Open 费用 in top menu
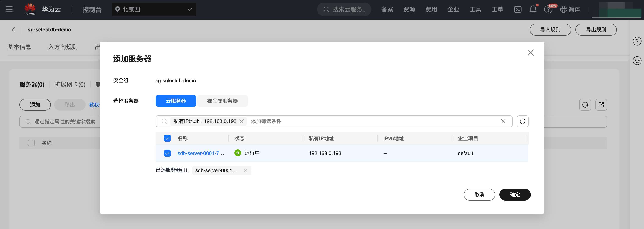The width and height of the screenshot is (644, 229). [x=431, y=10]
